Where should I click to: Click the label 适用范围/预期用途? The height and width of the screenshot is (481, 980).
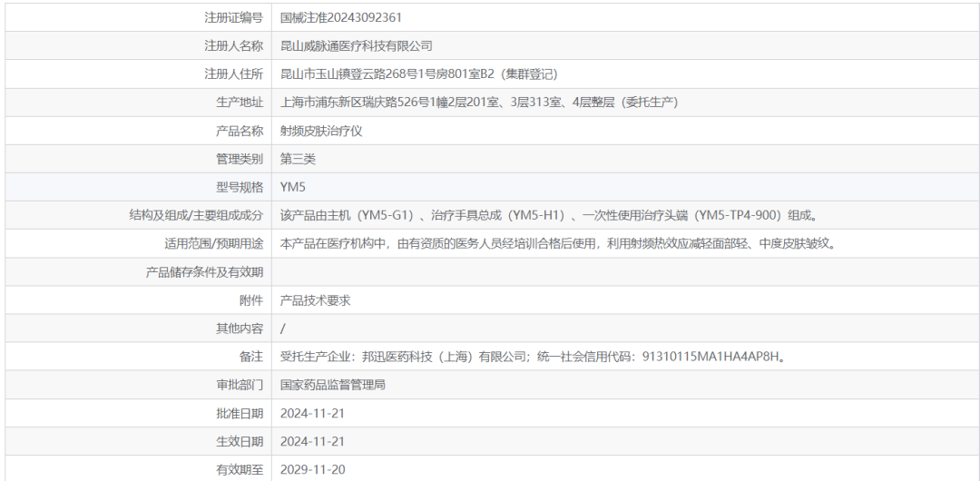pos(214,244)
